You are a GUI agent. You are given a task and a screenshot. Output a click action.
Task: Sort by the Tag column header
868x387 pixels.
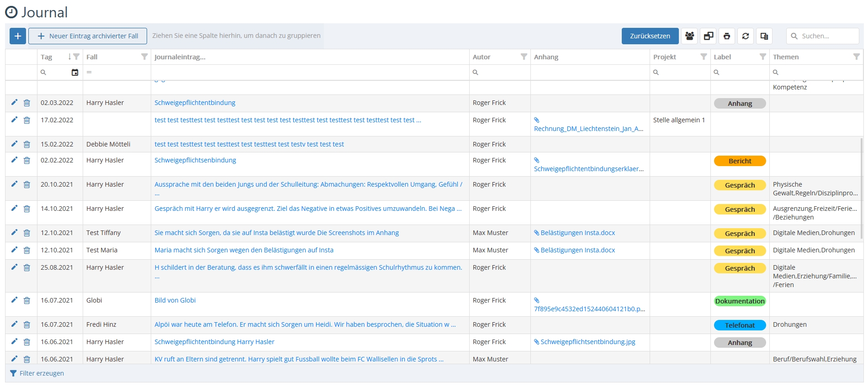[47, 57]
